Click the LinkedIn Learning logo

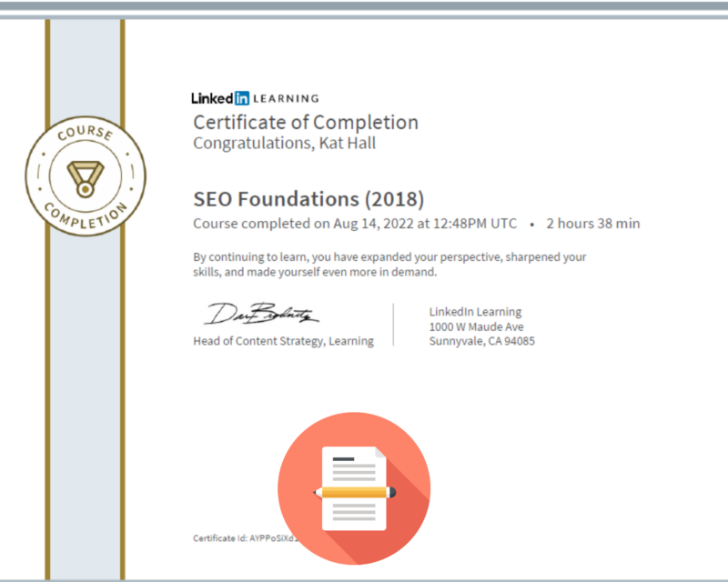point(255,98)
